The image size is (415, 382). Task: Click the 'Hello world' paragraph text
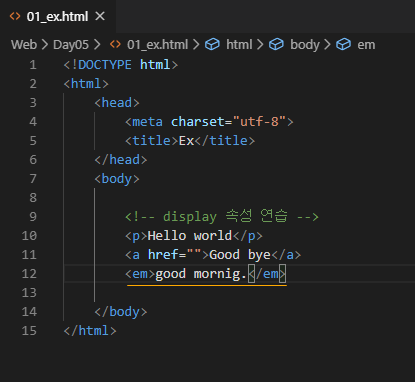tap(190, 236)
